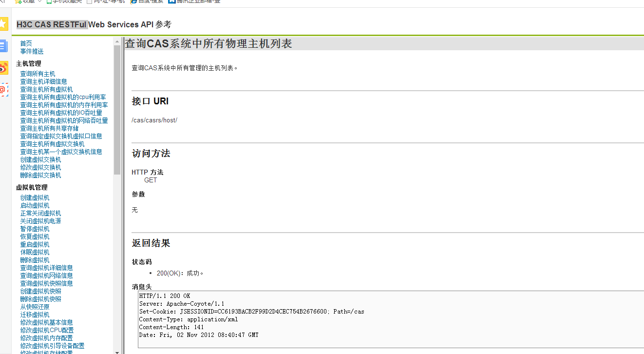The height and width of the screenshot is (354, 644).
Task: Open the 修改虚拟交换机 link
Action: pos(40,167)
